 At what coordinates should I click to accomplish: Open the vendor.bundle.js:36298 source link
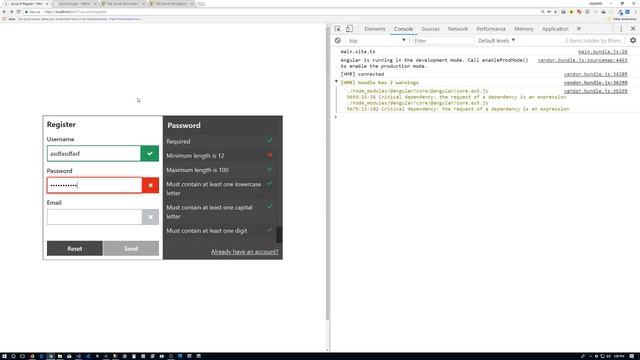tap(596, 82)
